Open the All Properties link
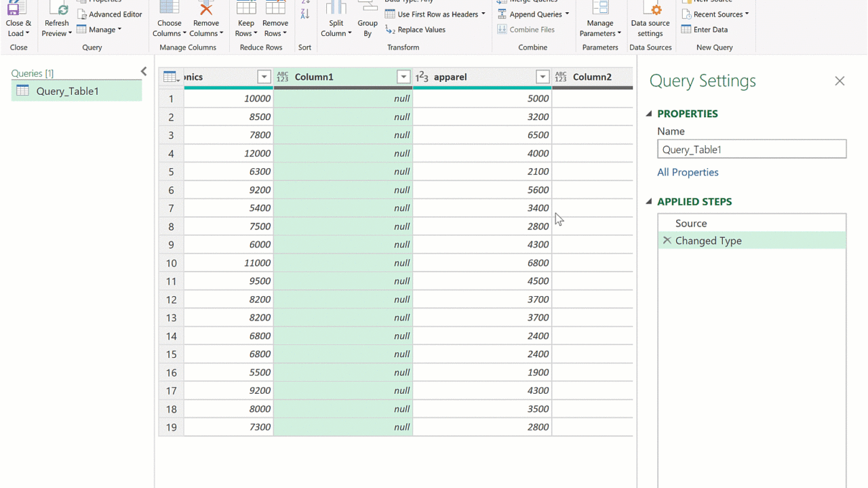This screenshot has height=488, width=868. 688,172
